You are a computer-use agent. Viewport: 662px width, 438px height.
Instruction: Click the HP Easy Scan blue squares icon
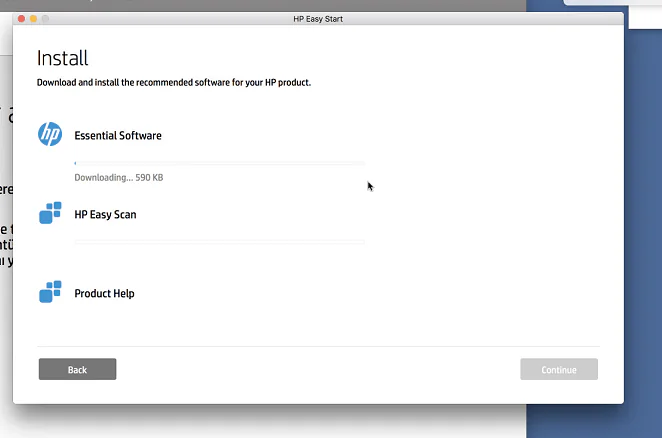pyautogui.click(x=50, y=213)
